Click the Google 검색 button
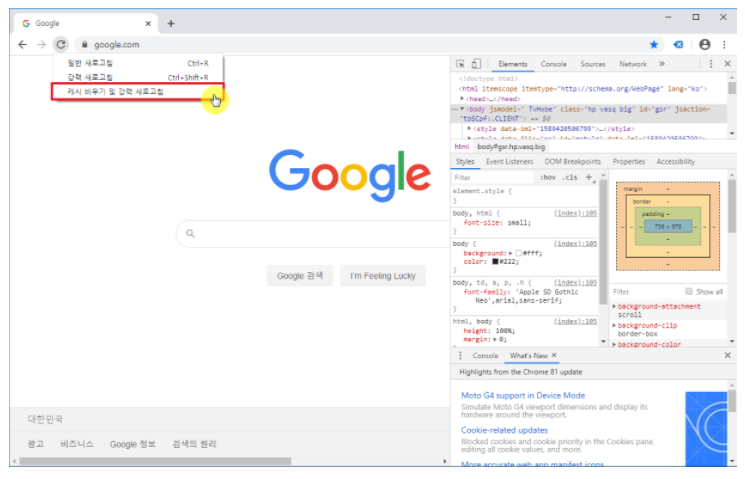Image resolution: width=745 pixels, height=479 pixels. tap(300, 276)
